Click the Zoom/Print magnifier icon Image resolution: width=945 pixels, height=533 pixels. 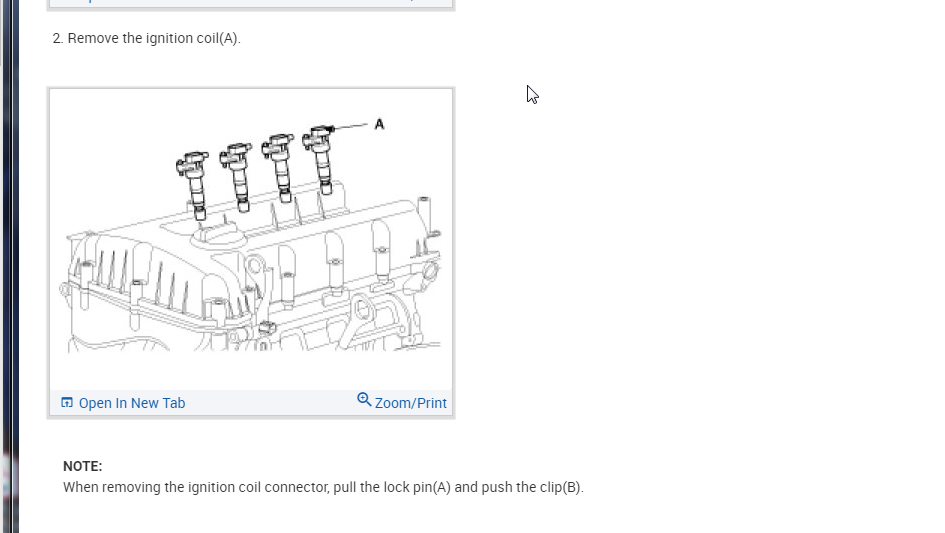click(x=364, y=400)
